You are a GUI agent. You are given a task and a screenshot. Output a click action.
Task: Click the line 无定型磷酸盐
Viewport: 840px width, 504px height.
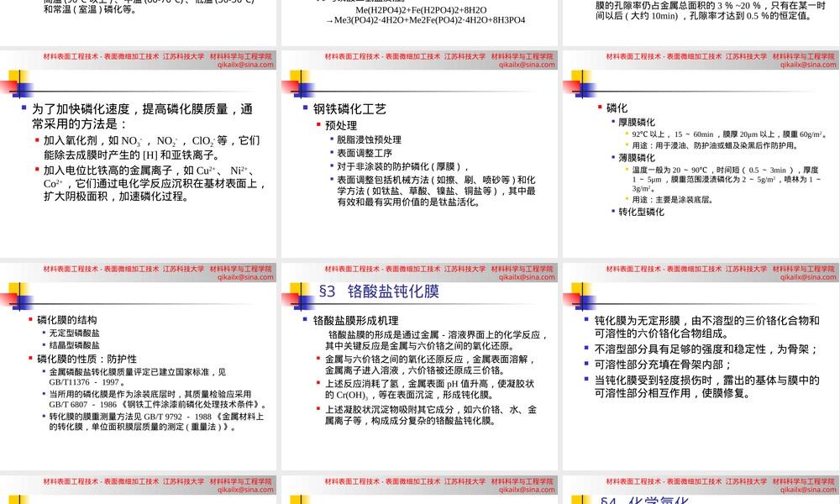coord(74,333)
